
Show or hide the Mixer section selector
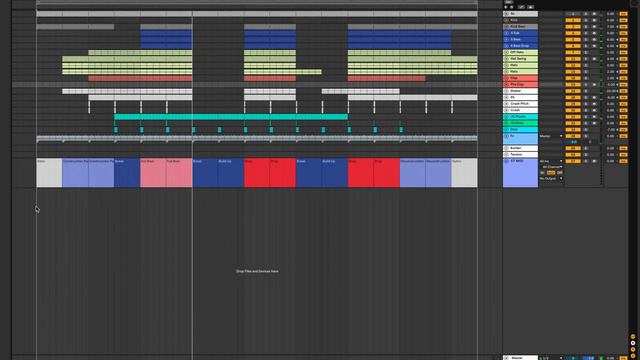633,349
